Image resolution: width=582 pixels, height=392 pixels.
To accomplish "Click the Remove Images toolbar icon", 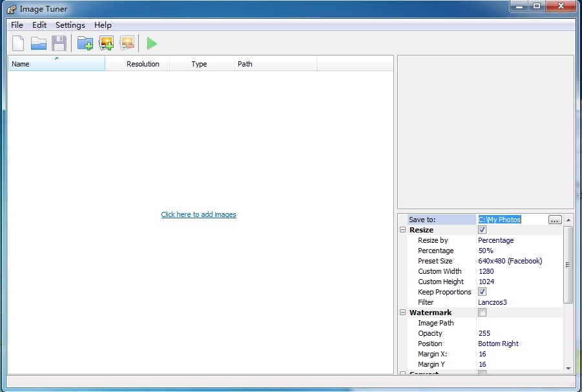I will coord(127,43).
